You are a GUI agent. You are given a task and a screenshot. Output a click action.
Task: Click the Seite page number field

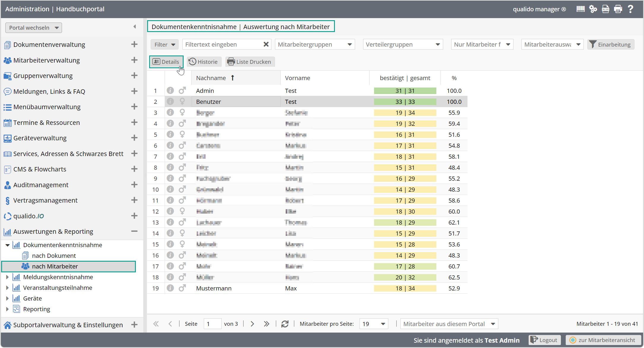(212, 324)
